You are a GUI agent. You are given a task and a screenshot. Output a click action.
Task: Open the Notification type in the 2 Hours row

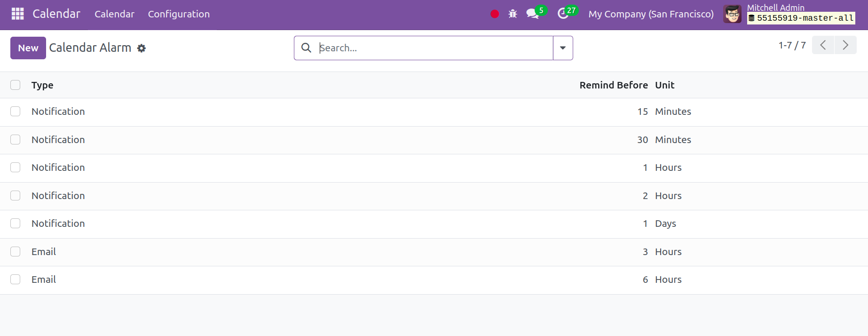point(58,196)
